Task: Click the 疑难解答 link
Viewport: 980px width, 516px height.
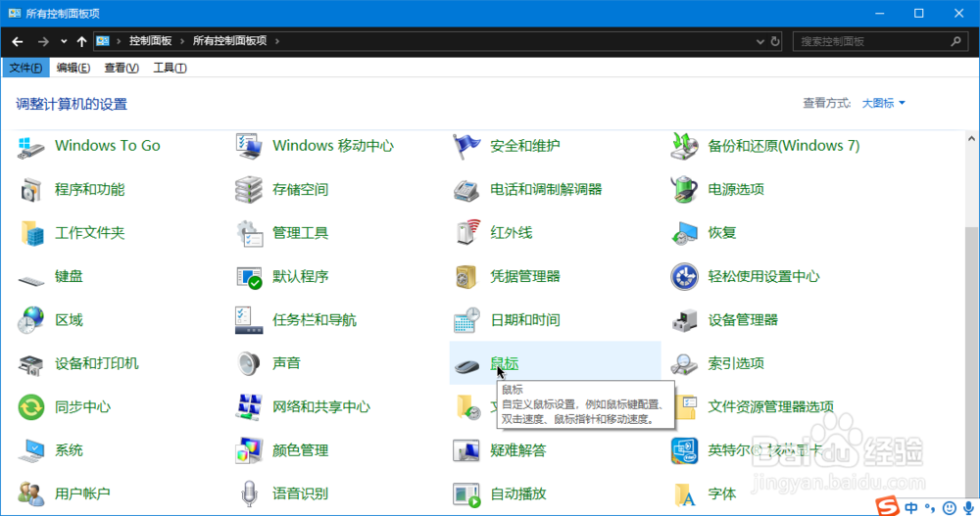Action: click(x=518, y=450)
